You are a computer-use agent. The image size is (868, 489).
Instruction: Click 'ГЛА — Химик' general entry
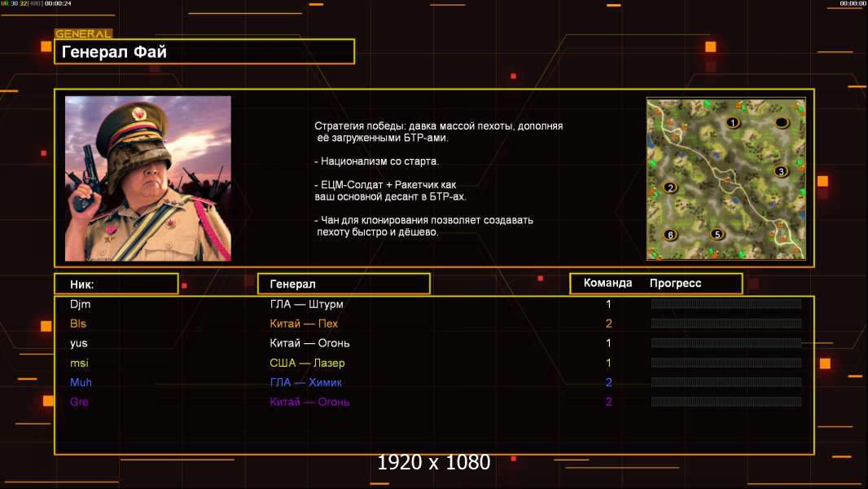pyautogui.click(x=305, y=382)
